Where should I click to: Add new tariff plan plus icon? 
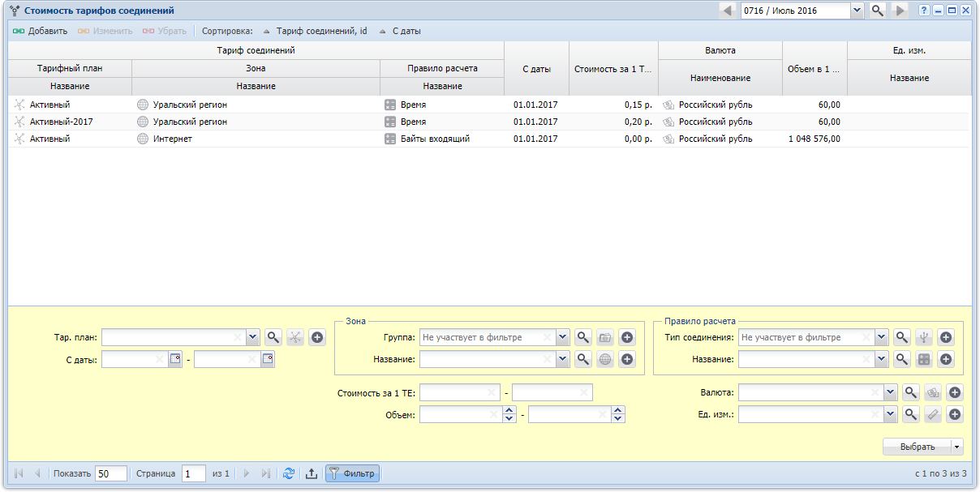[x=317, y=337]
